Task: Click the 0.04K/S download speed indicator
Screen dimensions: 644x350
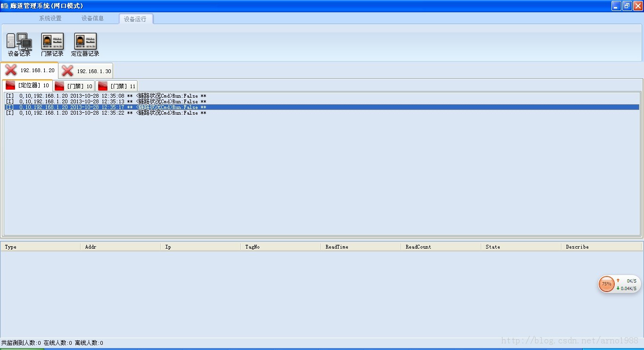Action: tap(627, 288)
